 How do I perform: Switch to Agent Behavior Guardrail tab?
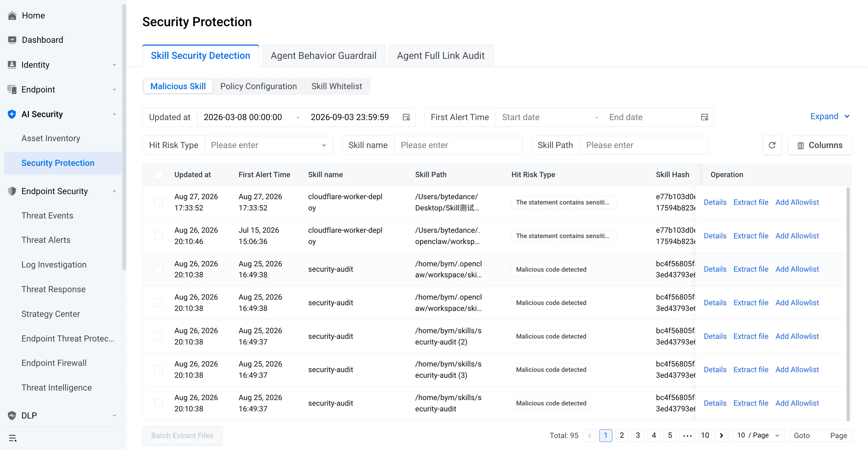coord(323,56)
